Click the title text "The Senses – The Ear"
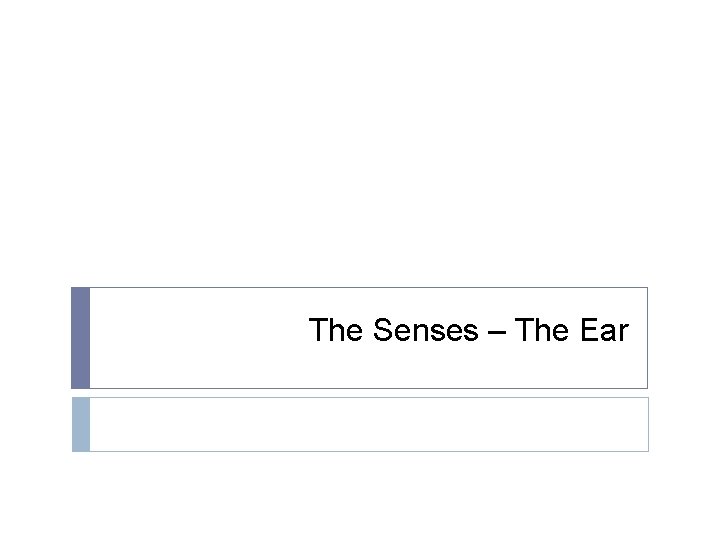This screenshot has width=720, height=540. [x=468, y=331]
